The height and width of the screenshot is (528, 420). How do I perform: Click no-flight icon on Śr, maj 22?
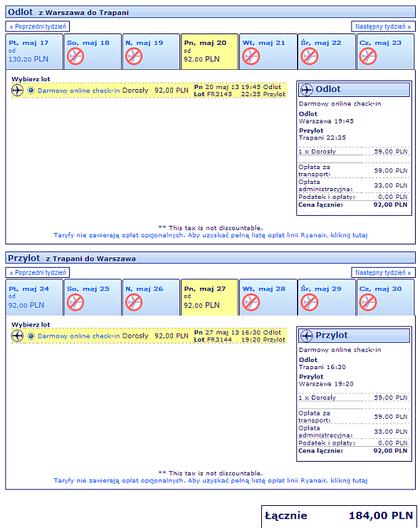pyautogui.click(x=309, y=56)
